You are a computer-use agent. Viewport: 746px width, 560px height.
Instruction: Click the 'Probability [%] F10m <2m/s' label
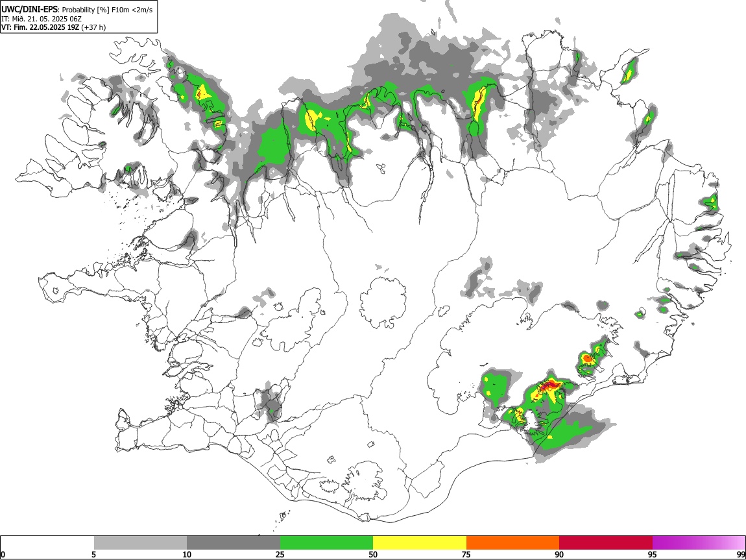108,10
